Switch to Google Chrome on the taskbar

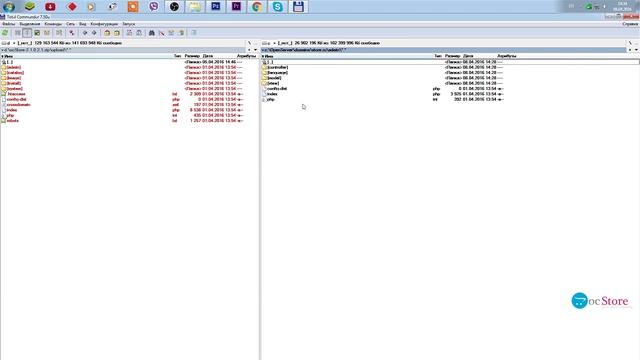257,7
